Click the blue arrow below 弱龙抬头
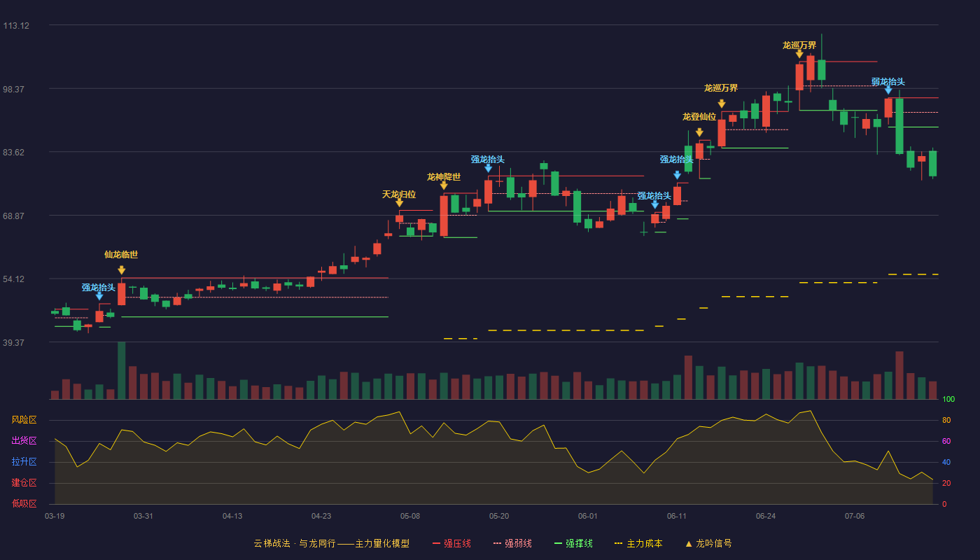This screenshot has width=980, height=560. pyautogui.click(x=888, y=90)
